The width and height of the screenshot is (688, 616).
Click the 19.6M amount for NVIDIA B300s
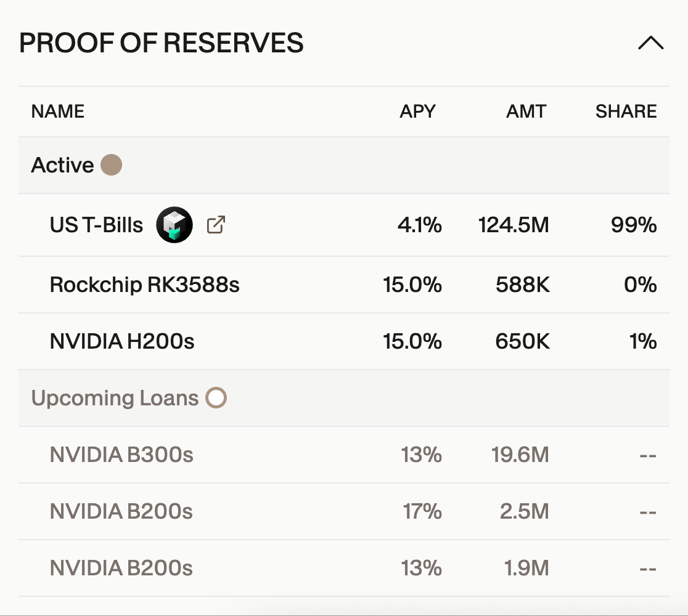520,455
